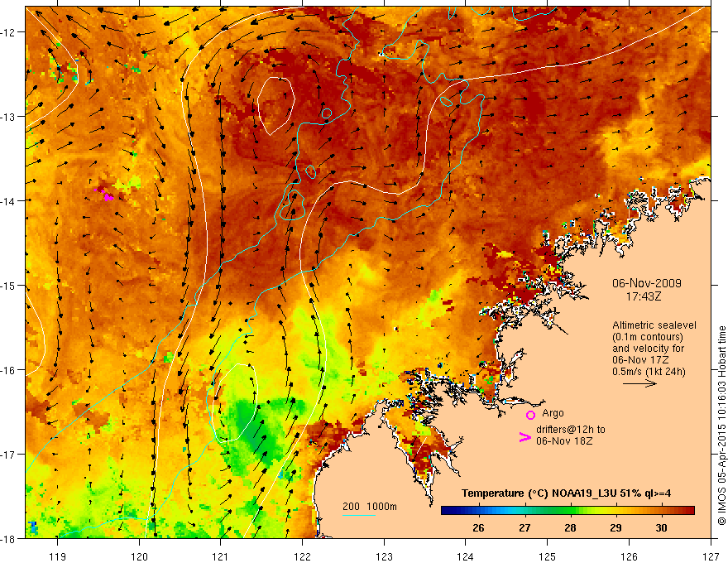
Task: Click the color bar label 29
Action: click(615, 528)
